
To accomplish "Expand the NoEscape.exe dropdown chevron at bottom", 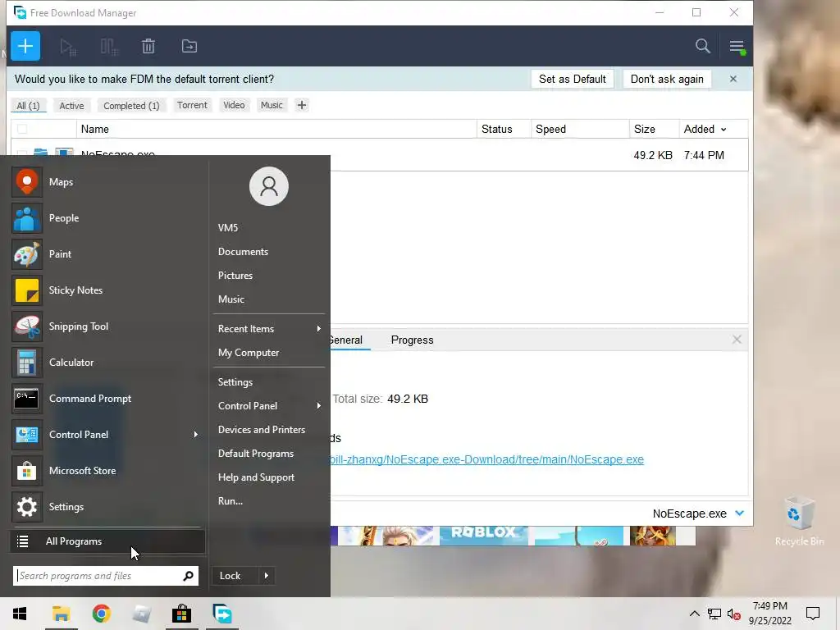I will [740, 514].
